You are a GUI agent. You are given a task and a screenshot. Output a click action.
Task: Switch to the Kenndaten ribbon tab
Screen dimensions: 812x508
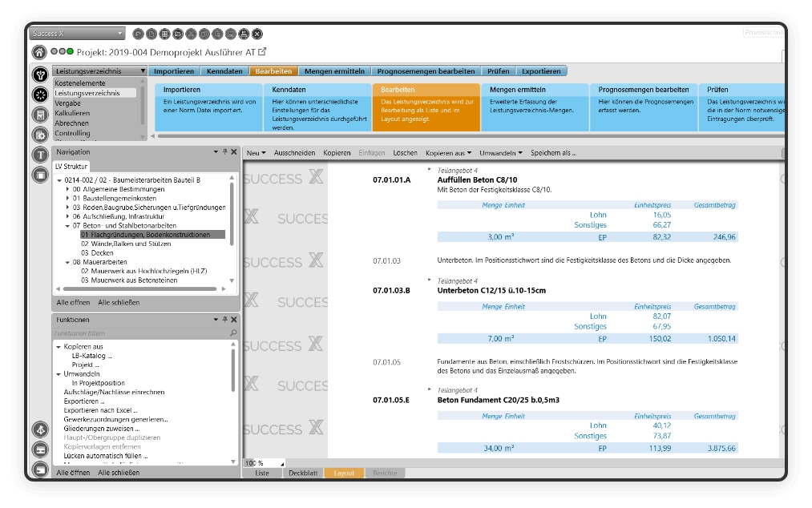click(224, 71)
